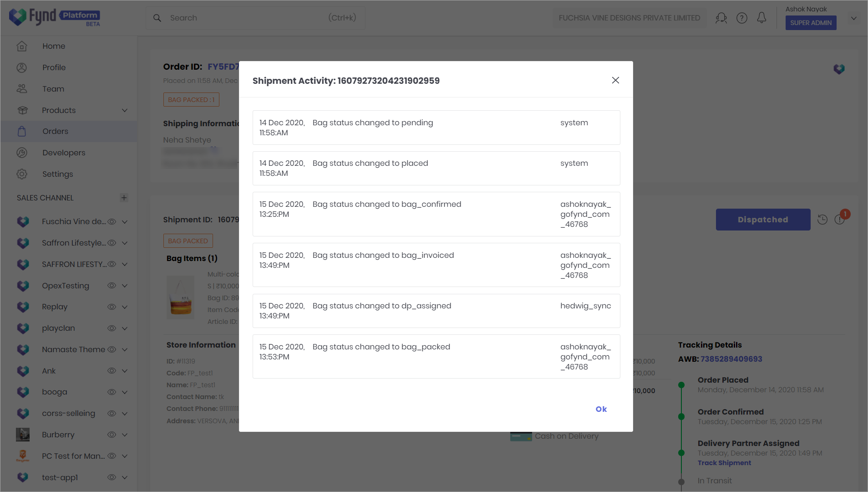The image size is (868, 492).
Task: Expand the Burberry channel
Action: [x=125, y=435]
